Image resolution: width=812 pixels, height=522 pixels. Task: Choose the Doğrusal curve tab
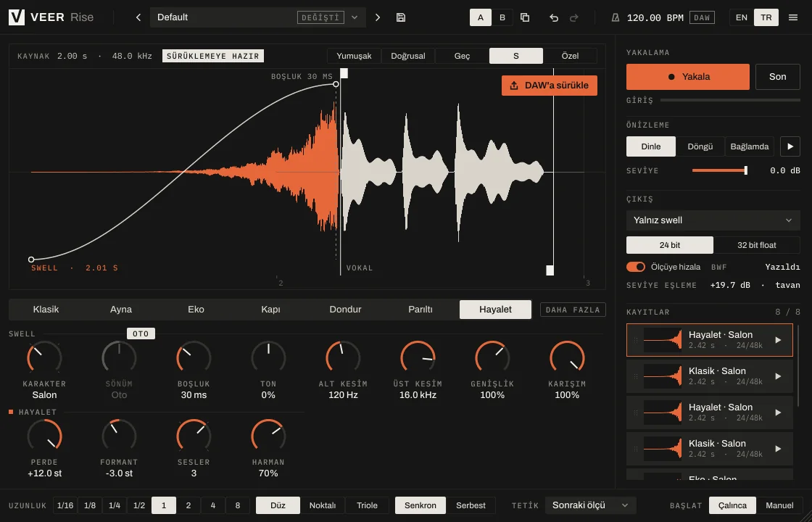click(407, 56)
